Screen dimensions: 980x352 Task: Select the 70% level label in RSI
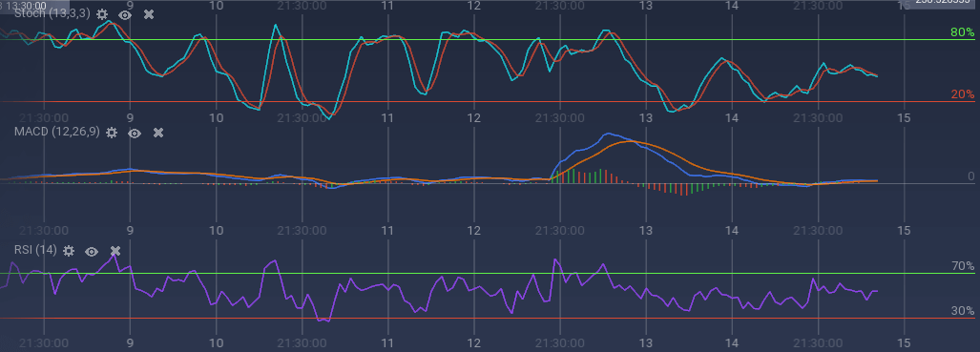(x=963, y=266)
